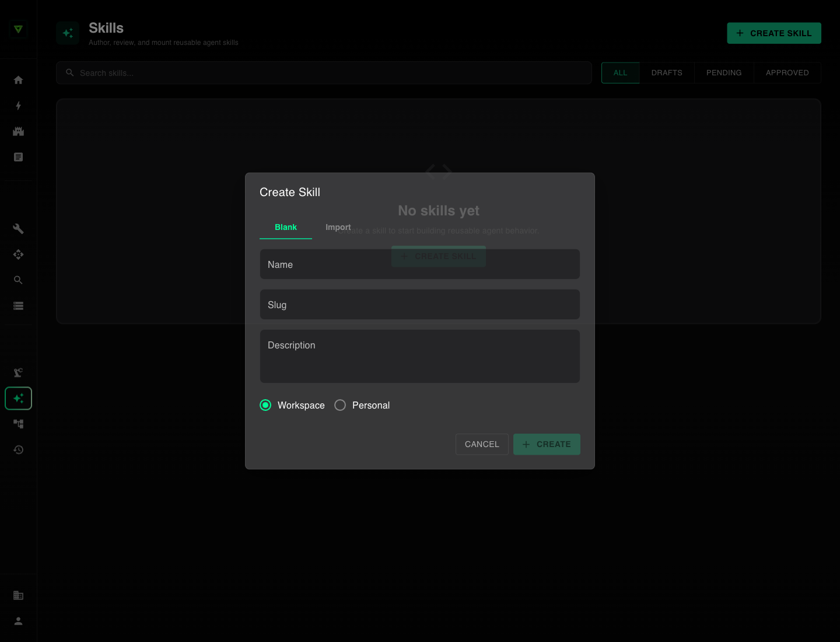Select the Workspace radio button
This screenshot has height=642, width=840.
tap(265, 405)
